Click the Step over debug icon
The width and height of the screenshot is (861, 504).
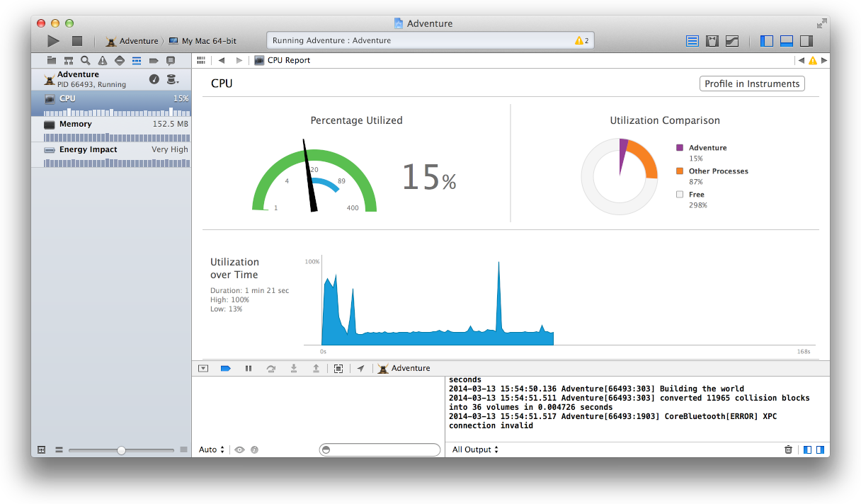270,368
